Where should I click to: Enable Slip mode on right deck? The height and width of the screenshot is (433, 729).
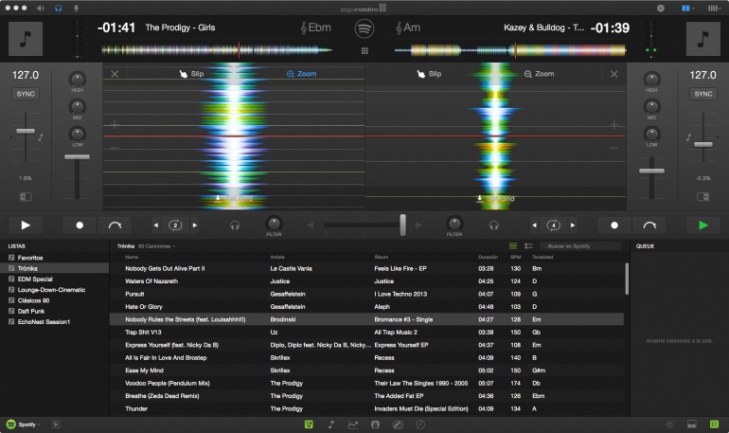[x=429, y=74]
